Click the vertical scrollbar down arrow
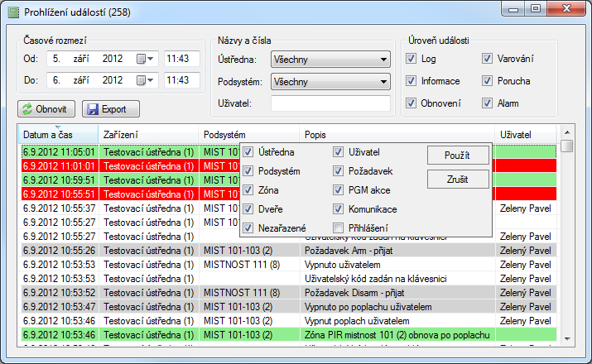This screenshot has width=592, height=364. (x=567, y=338)
